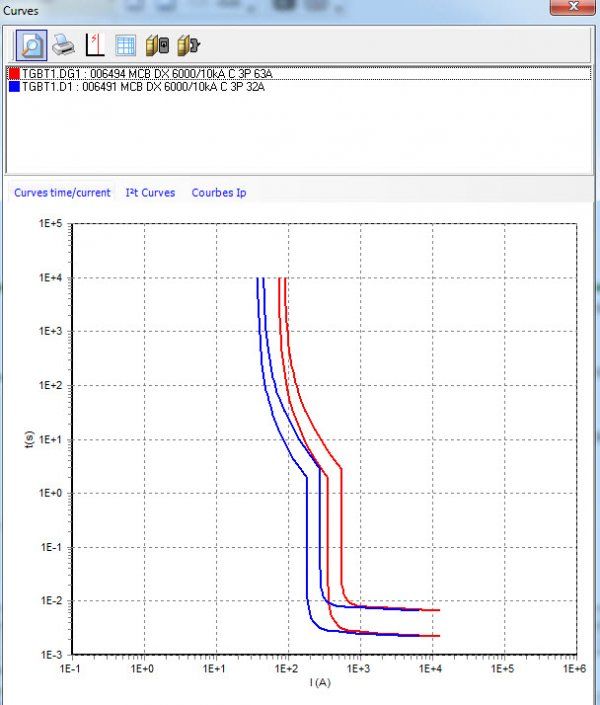Click the 1E+5 label on the time axis
The width and height of the screenshot is (600, 705).
51,224
